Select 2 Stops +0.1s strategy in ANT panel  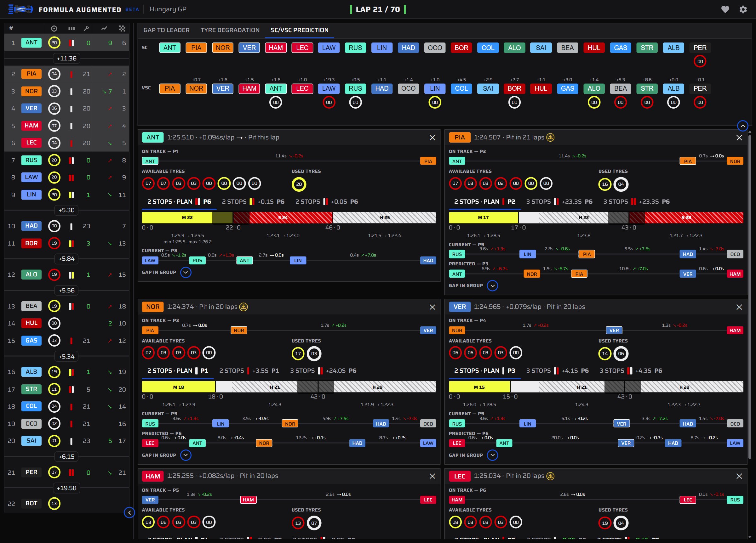click(253, 201)
